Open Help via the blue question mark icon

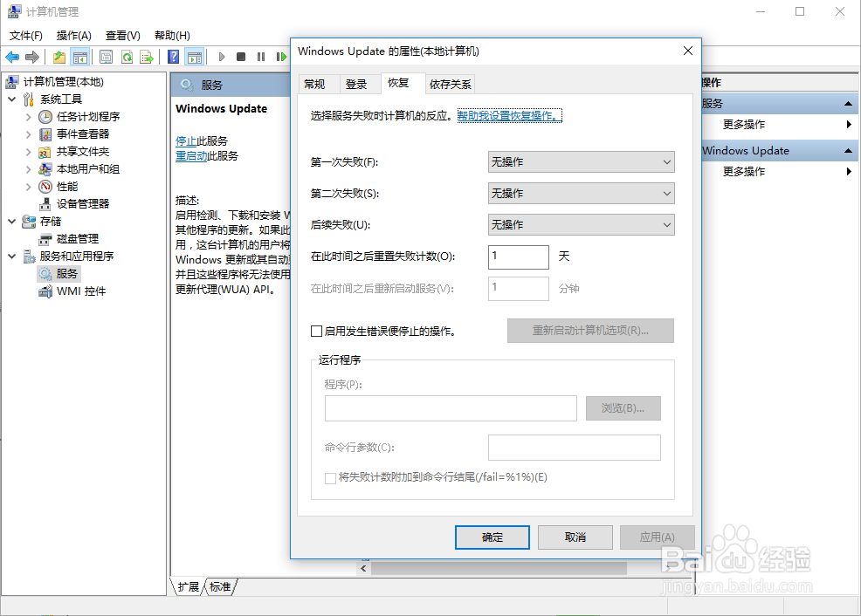tap(173, 56)
